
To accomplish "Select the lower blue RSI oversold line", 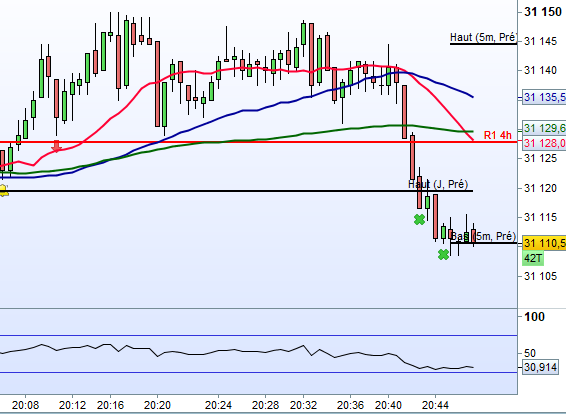I will pos(258,372).
